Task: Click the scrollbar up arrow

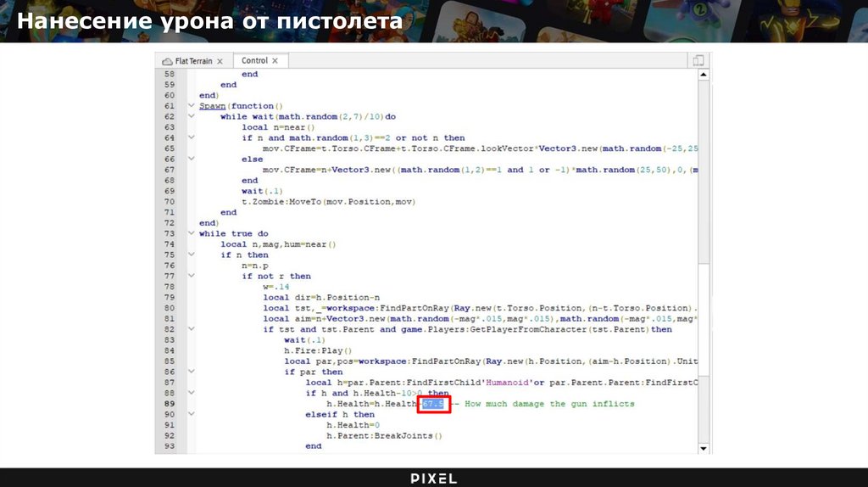Action: click(x=703, y=75)
